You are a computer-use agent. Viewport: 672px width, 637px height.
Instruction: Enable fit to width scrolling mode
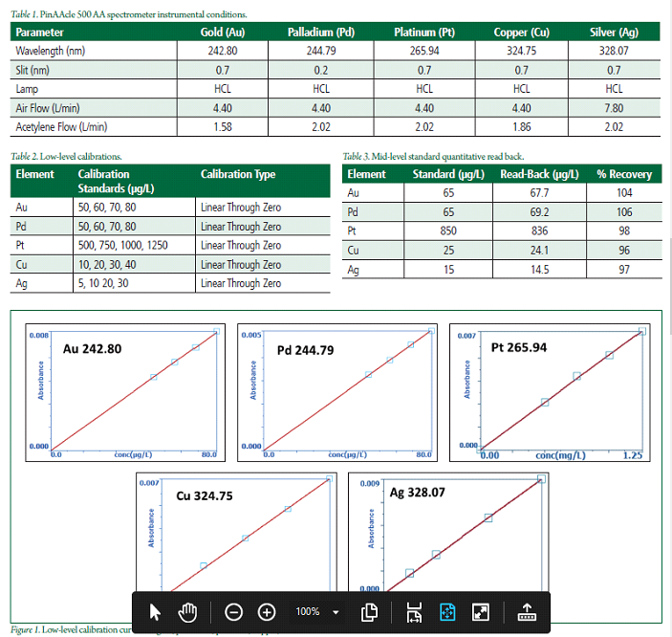(414, 612)
